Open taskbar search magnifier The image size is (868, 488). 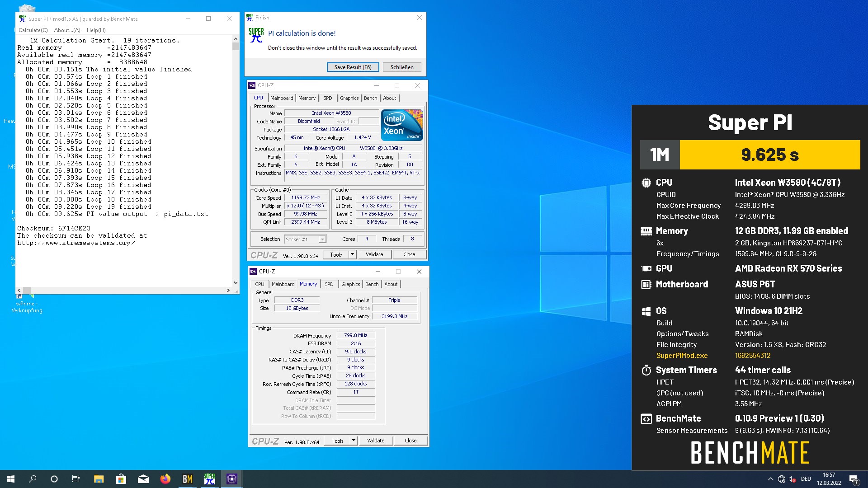pyautogui.click(x=33, y=479)
